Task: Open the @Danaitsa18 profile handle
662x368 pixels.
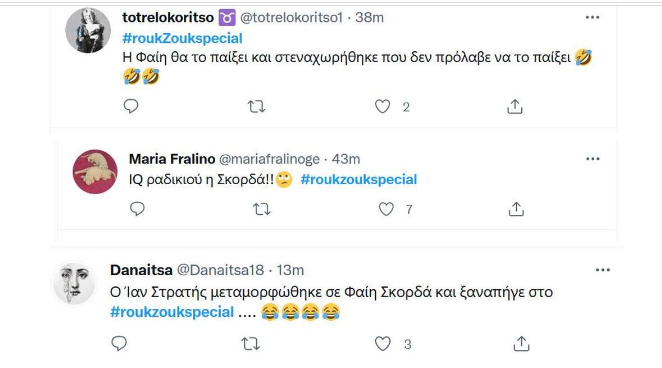Action: 220,270
